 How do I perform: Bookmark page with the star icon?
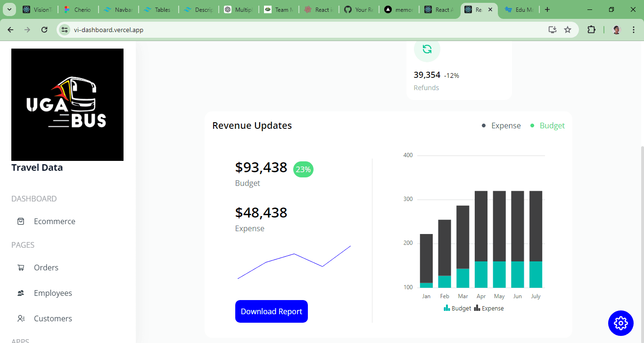tap(568, 30)
